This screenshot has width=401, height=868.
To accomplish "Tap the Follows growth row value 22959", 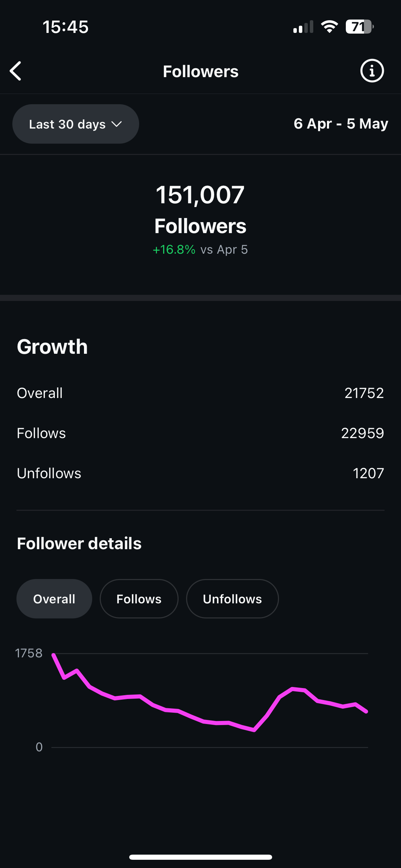I will click(x=362, y=433).
